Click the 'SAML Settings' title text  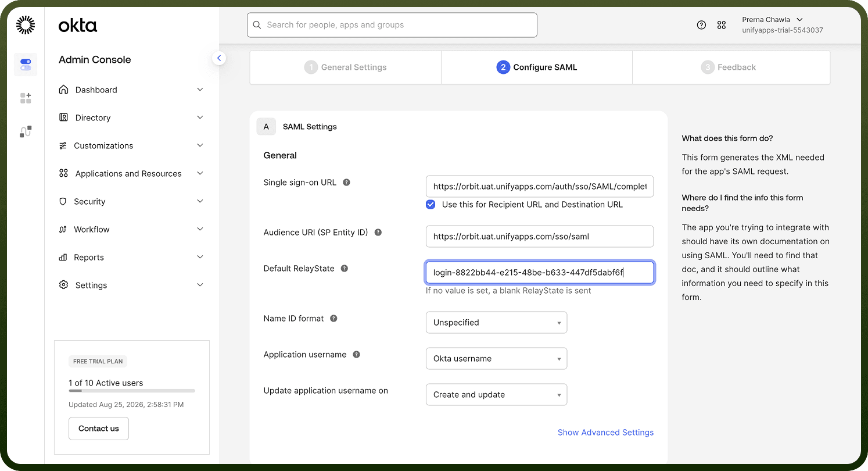[310, 127]
